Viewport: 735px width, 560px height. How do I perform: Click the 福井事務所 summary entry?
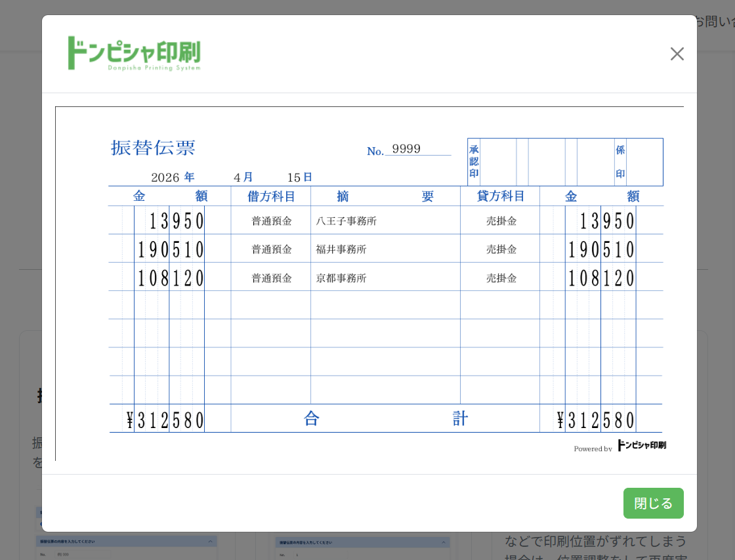tap(341, 249)
